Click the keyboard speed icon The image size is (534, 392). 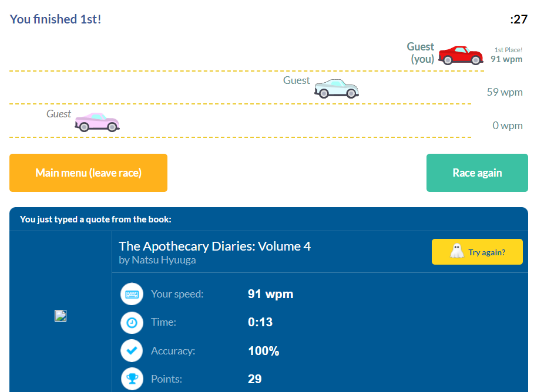pyautogui.click(x=132, y=294)
